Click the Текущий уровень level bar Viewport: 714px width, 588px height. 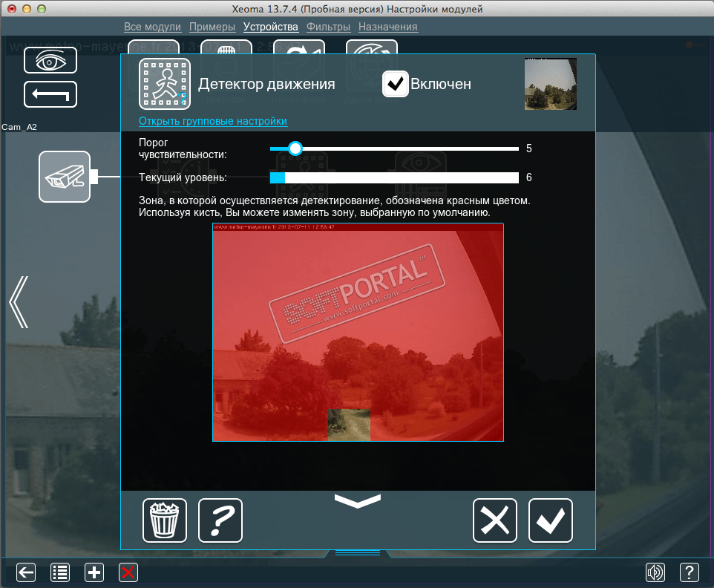click(x=394, y=177)
